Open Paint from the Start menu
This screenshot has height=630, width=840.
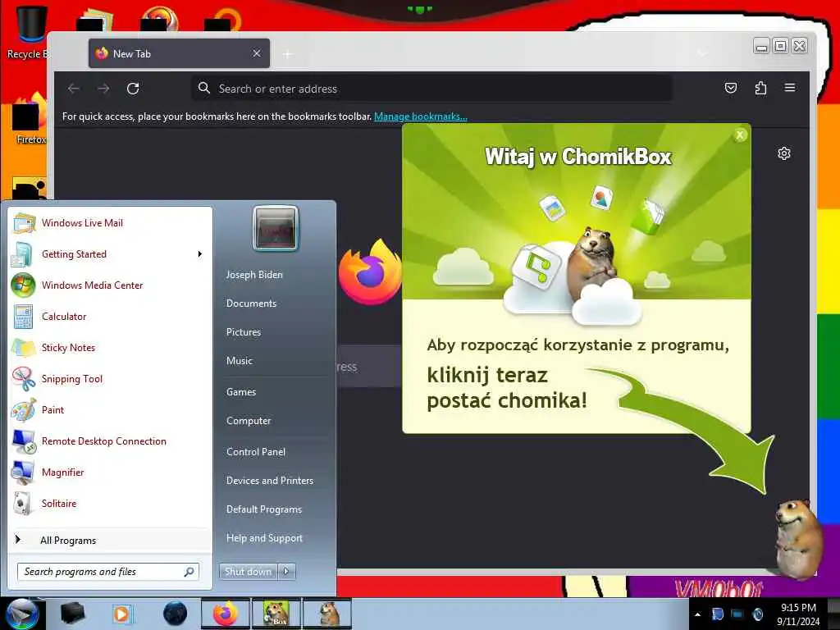point(52,410)
